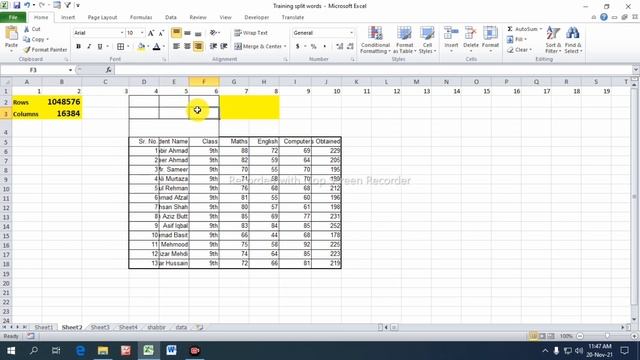Image resolution: width=640 pixels, height=360 pixels.
Task: Toggle Middle Align vertical alignment
Action: 187,33
